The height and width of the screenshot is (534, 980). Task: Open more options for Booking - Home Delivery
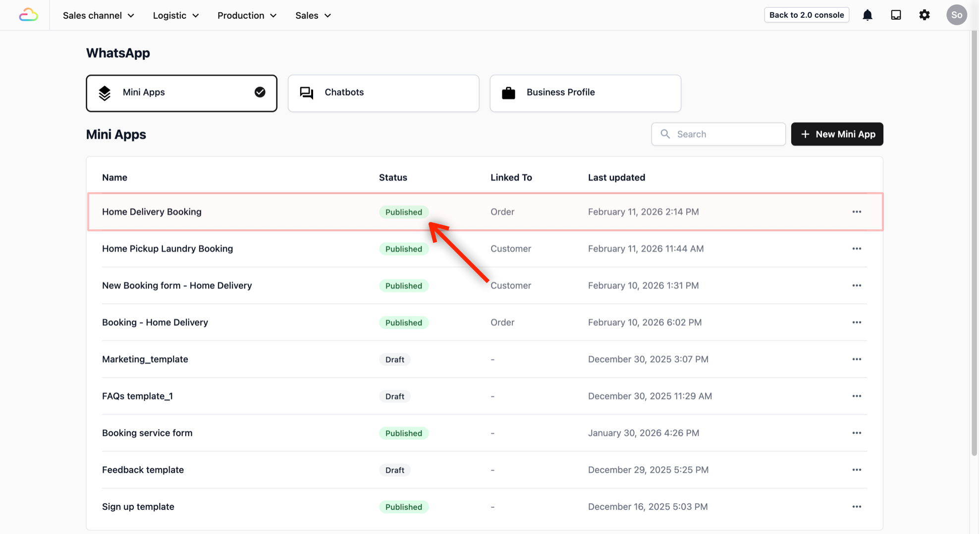[857, 322]
